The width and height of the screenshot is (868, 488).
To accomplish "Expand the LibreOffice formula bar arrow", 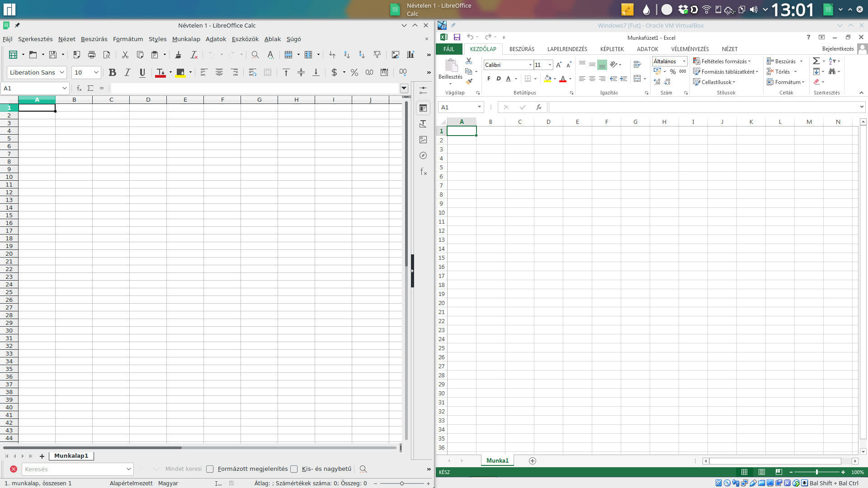I will 404,88.
